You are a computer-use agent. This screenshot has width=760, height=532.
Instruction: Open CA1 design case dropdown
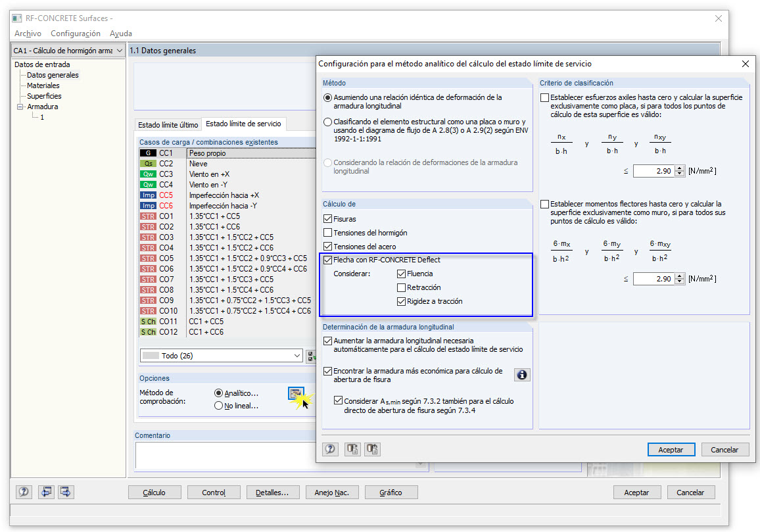(x=68, y=51)
